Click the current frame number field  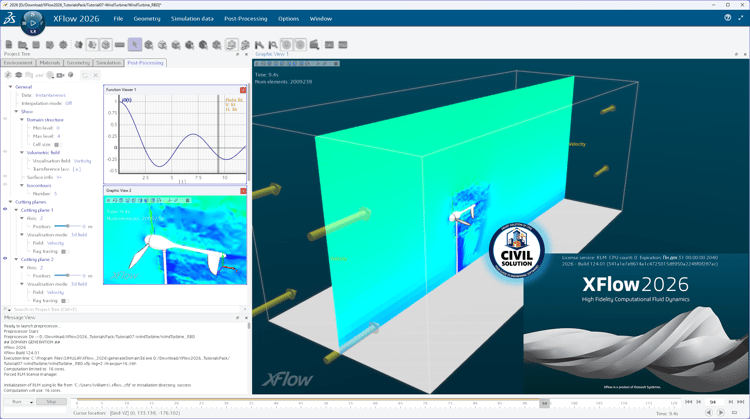point(714,402)
